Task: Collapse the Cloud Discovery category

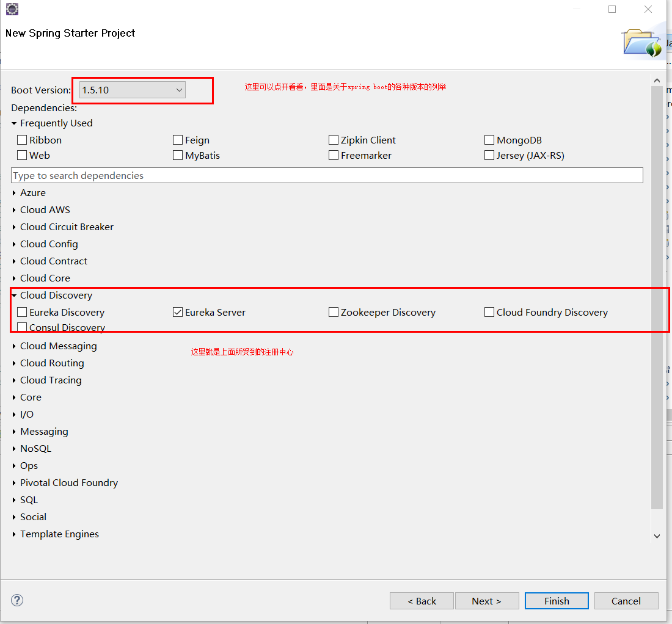Action: coord(14,296)
